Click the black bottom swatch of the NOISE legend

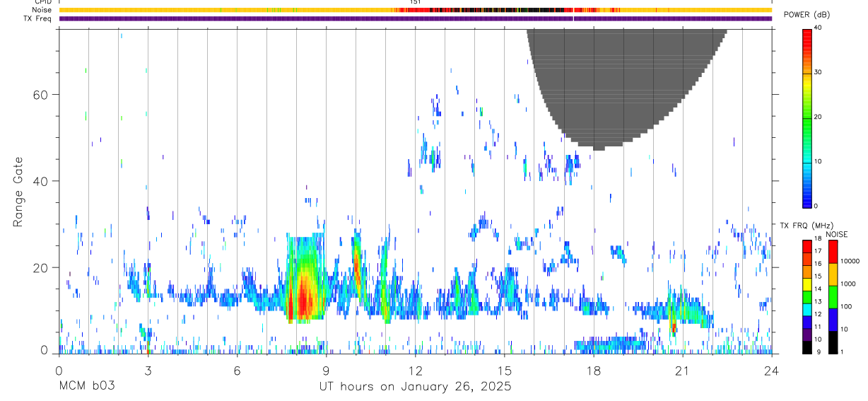pyautogui.click(x=833, y=342)
